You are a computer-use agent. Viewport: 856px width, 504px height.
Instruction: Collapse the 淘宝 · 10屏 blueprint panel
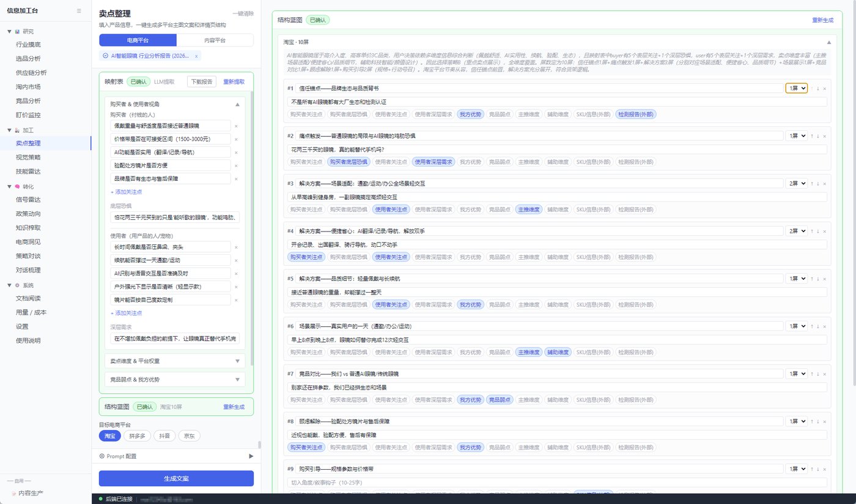[828, 42]
